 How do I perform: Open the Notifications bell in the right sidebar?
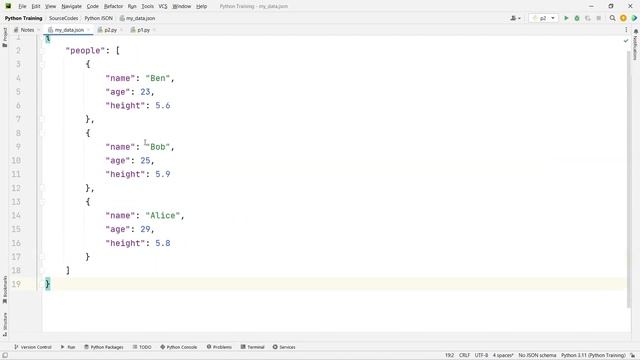(x=636, y=31)
